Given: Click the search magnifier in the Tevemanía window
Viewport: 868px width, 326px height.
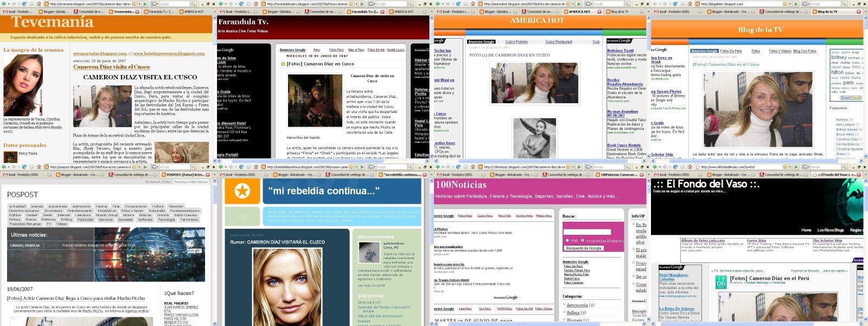Looking at the screenshot, I should (x=193, y=4).
